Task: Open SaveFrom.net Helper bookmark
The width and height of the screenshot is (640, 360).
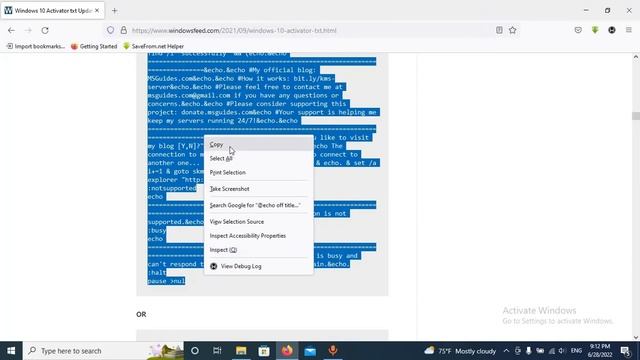Action: pos(153,47)
